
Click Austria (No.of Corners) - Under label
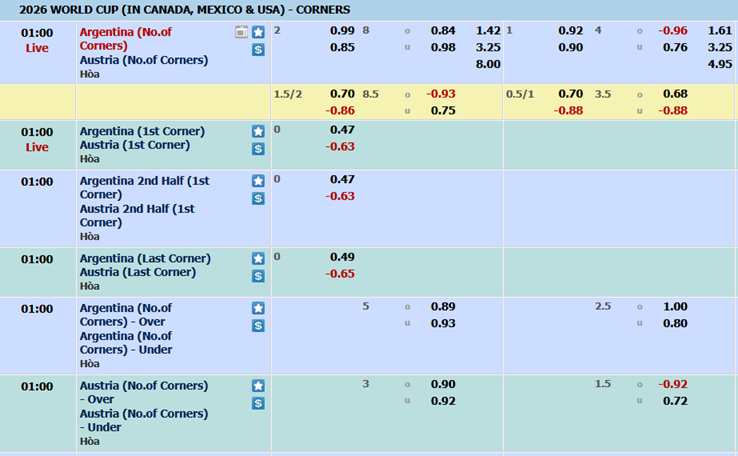144,421
